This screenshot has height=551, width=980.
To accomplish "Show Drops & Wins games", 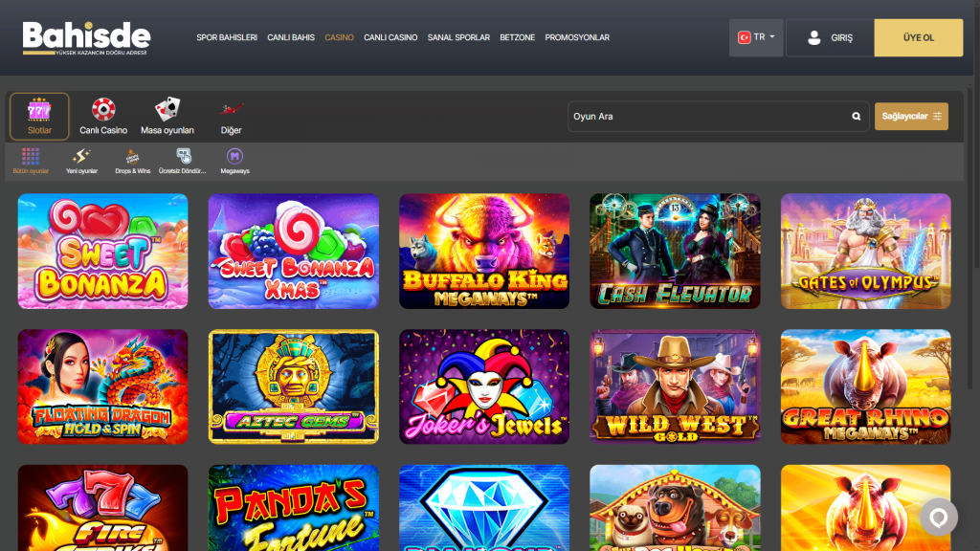I will (x=132, y=160).
